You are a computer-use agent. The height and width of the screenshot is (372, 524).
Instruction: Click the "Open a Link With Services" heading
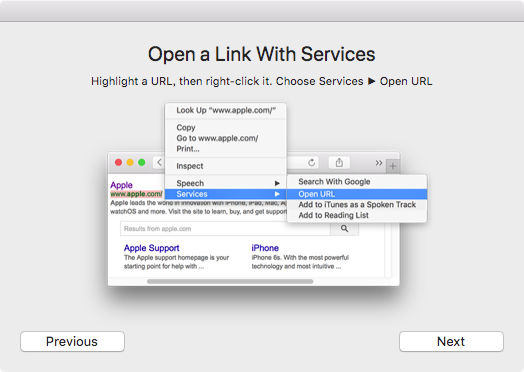click(262, 54)
